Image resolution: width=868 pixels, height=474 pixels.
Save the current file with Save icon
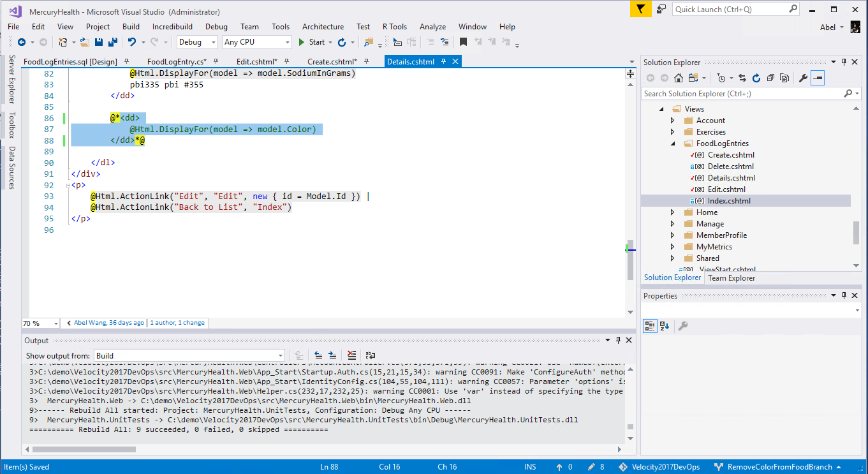(x=99, y=42)
